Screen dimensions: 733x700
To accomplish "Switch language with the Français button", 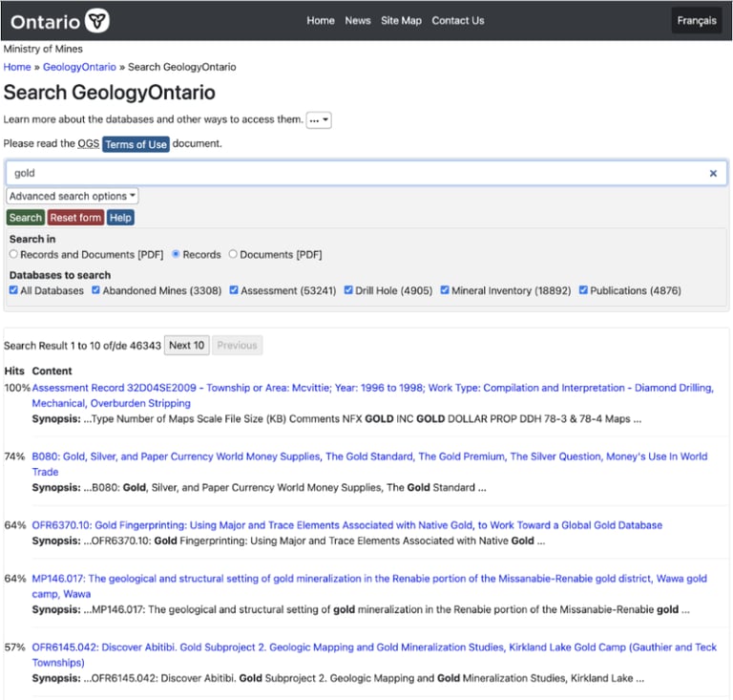I will [696, 21].
